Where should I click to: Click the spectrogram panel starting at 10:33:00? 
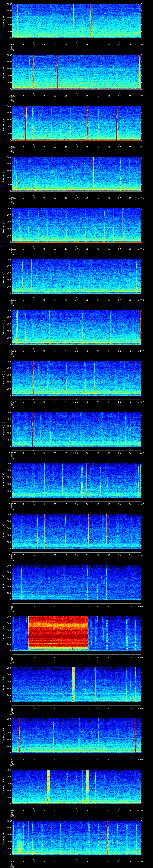76,123
